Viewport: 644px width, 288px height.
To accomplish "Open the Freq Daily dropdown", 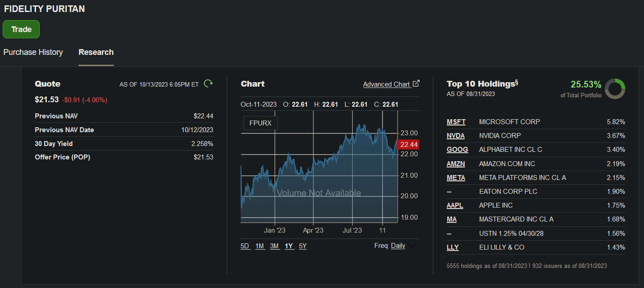I will point(403,246).
